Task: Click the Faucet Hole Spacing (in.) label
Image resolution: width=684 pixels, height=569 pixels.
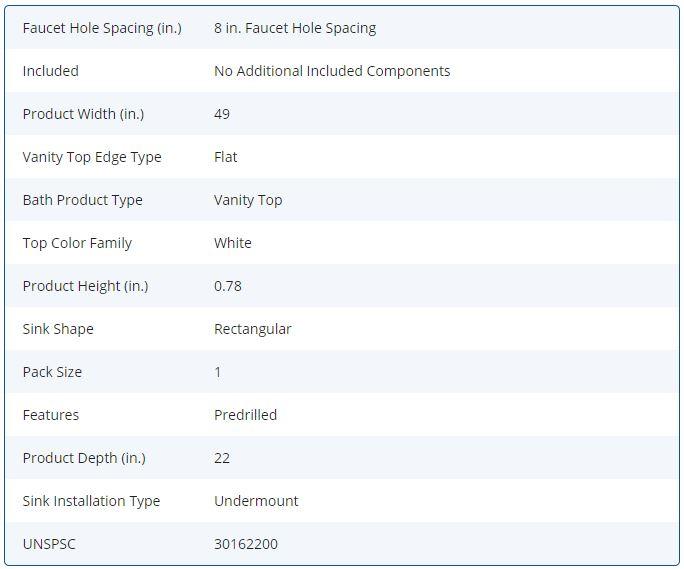Action: (x=102, y=28)
